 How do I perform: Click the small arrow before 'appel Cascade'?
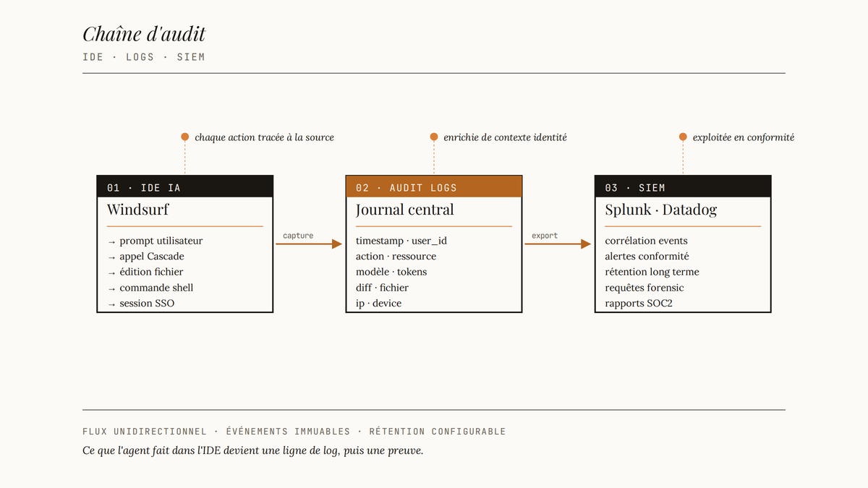(111, 257)
